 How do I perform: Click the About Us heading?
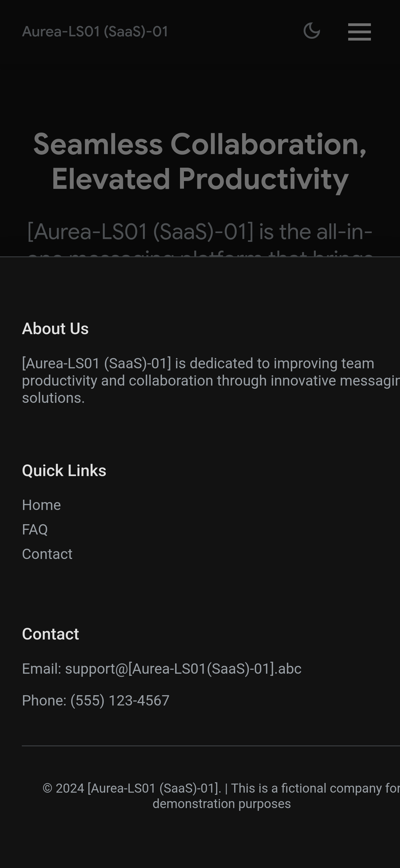pyautogui.click(x=55, y=329)
